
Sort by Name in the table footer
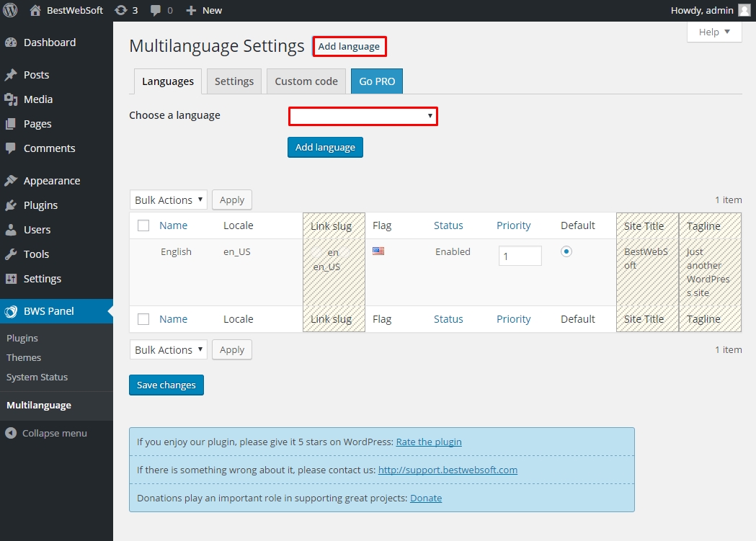173,319
